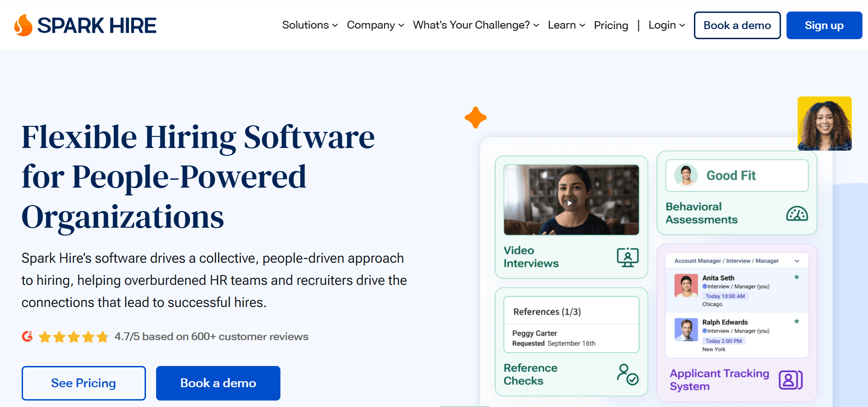Screen dimensions: 868x407
Task: Click the SPARK HIRE wordmark
Action: 97,25
